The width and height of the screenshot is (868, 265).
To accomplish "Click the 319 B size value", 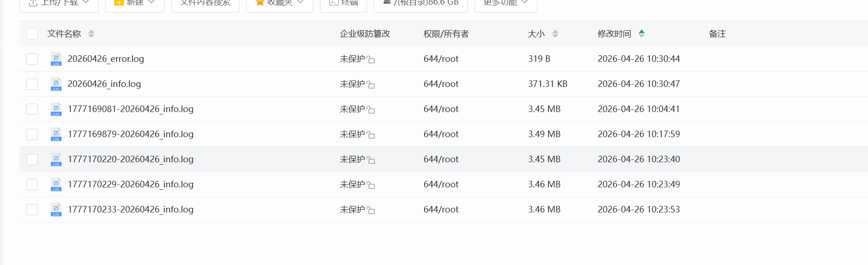I will coord(539,59).
